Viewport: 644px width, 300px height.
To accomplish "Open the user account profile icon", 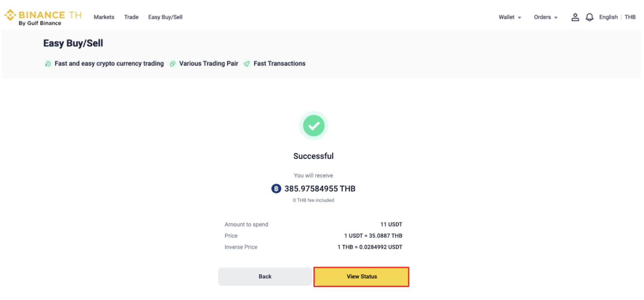I will click(x=575, y=17).
